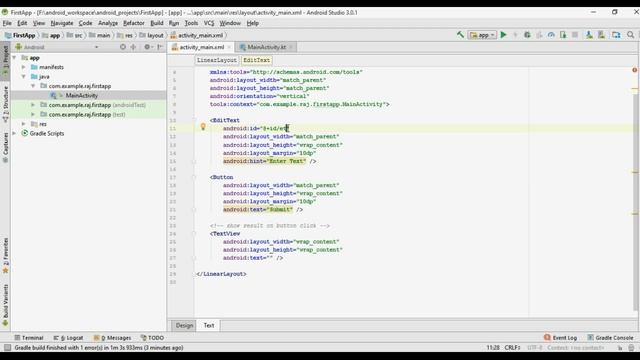Click the Stop square icon in toolbar
Image resolution: width=640 pixels, height=360 pixels.
tap(575, 35)
